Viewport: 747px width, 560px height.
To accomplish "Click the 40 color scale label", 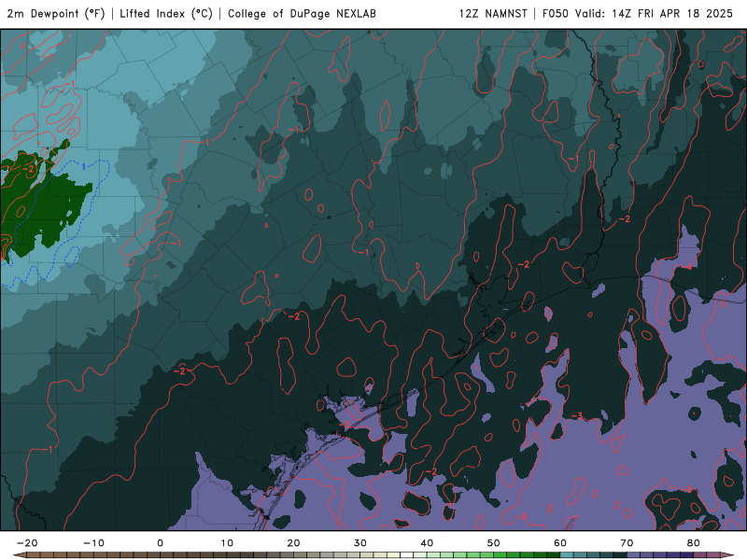I will pos(427,543).
